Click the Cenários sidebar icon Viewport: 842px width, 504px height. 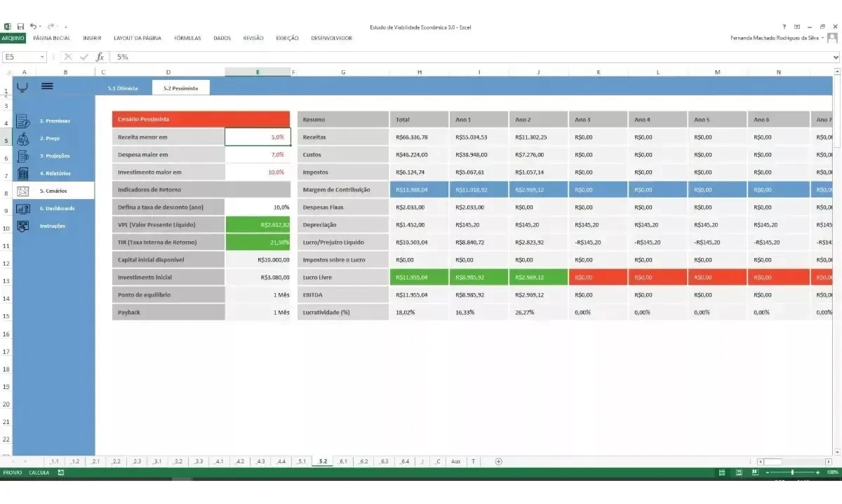tap(23, 191)
